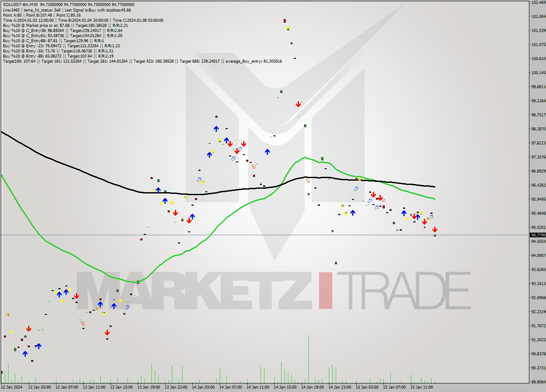The height and width of the screenshot is (392, 546).
Task: Click the SOLUSDT-Bin,M30 symbol title
Action: pos(20,5)
